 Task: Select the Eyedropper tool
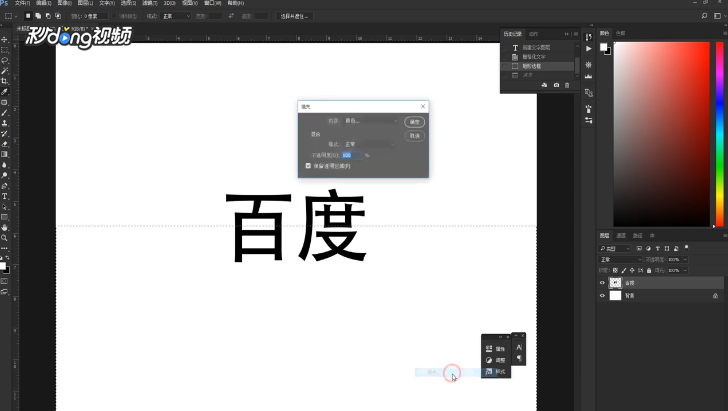(5, 91)
